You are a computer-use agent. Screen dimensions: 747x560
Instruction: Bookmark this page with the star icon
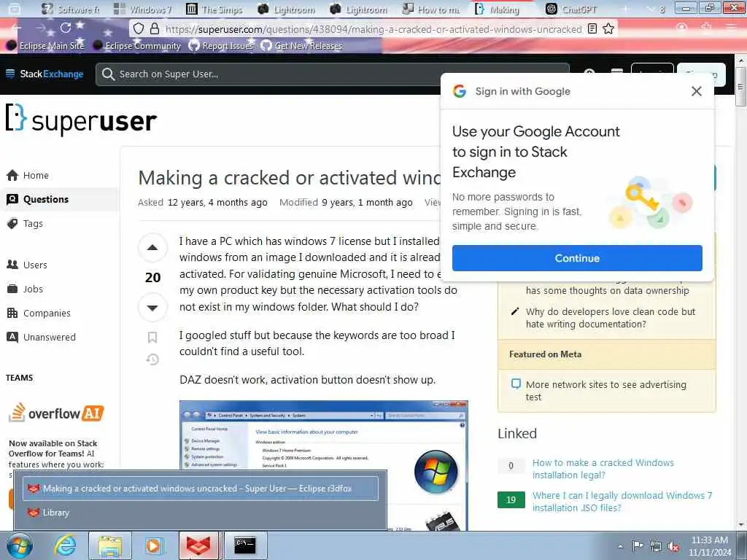pyautogui.click(x=608, y=28)
